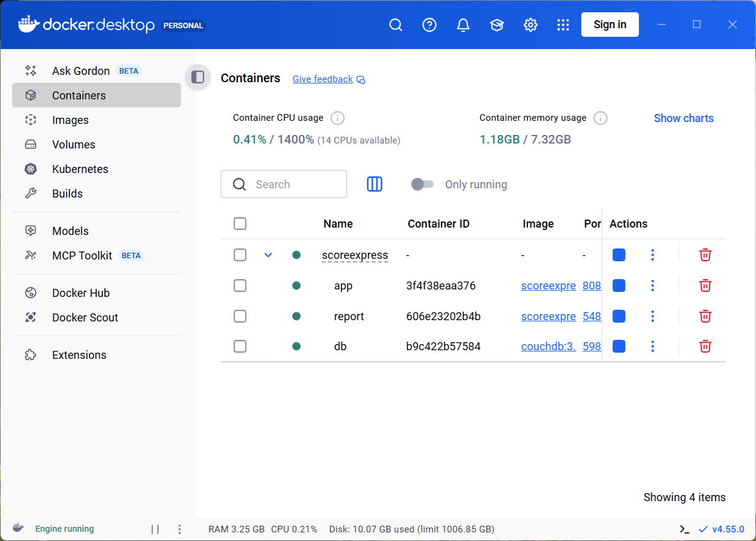This screenshot has width=756, height=541.
Task: Switch to the Images section
Action: [71, 120]
